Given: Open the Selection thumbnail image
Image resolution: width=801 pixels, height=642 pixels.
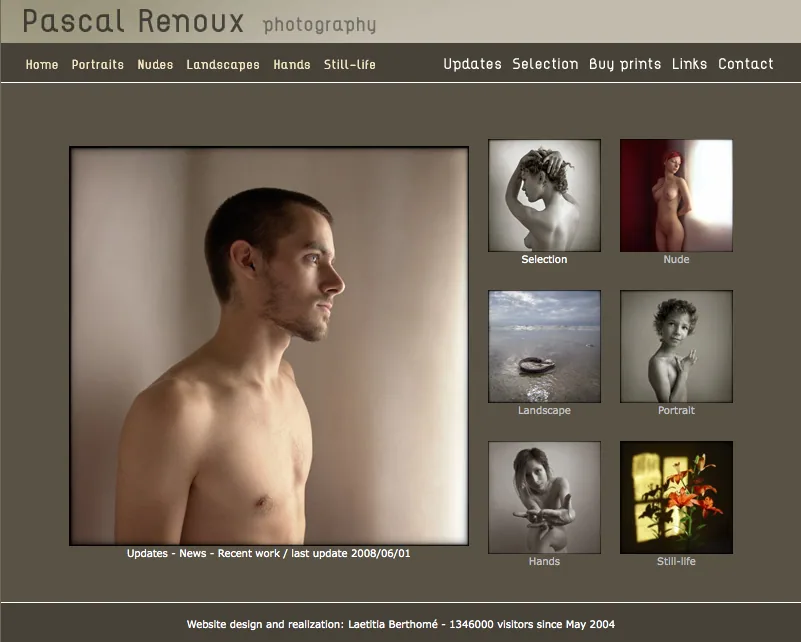Looking at the screenshot, I should (544, 195).
